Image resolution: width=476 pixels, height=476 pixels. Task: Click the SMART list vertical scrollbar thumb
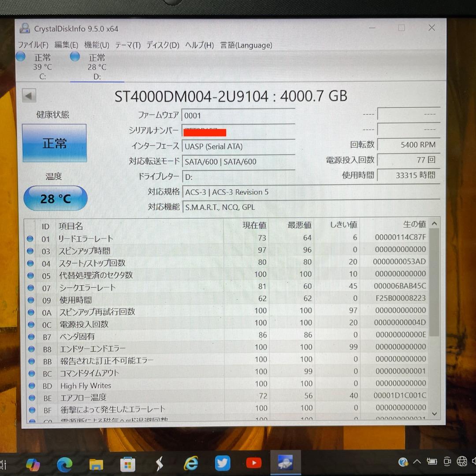click(x=435, y=282)
